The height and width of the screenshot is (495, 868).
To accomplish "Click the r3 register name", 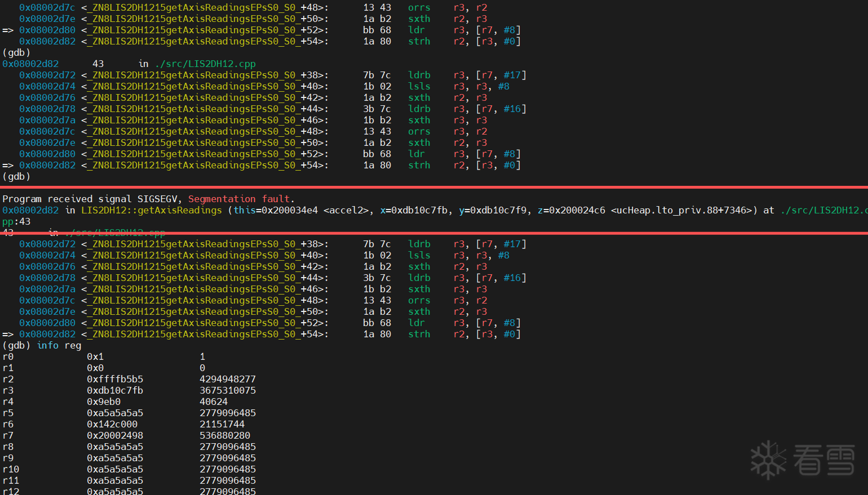I will coord(8,390).
